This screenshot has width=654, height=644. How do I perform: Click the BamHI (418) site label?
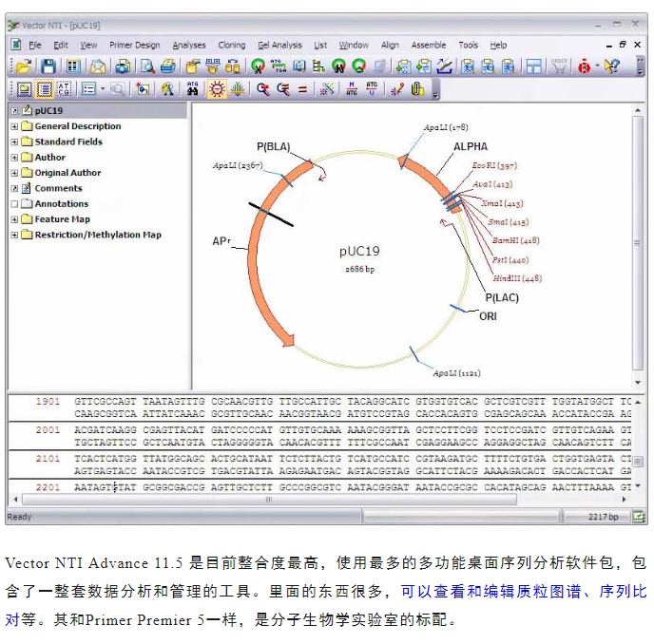(516, 241)
